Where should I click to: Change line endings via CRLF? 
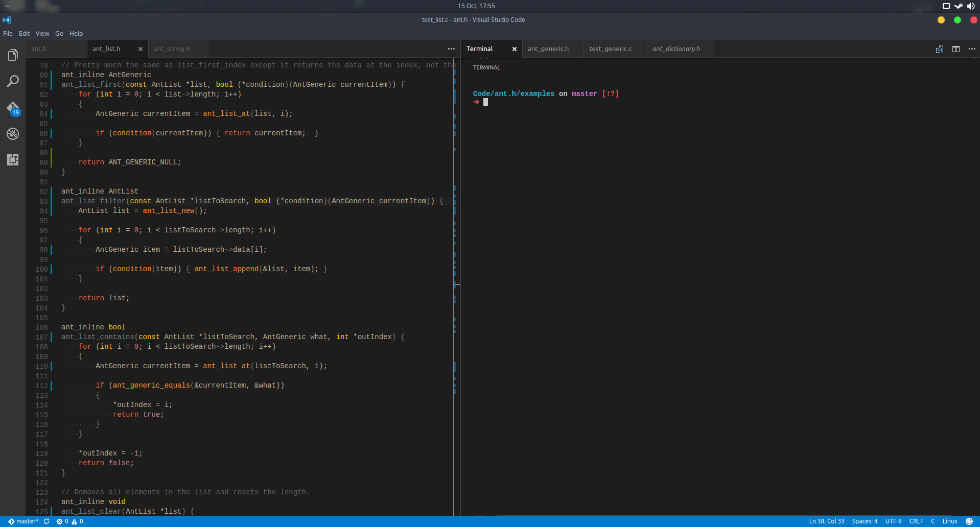point(916,521)
